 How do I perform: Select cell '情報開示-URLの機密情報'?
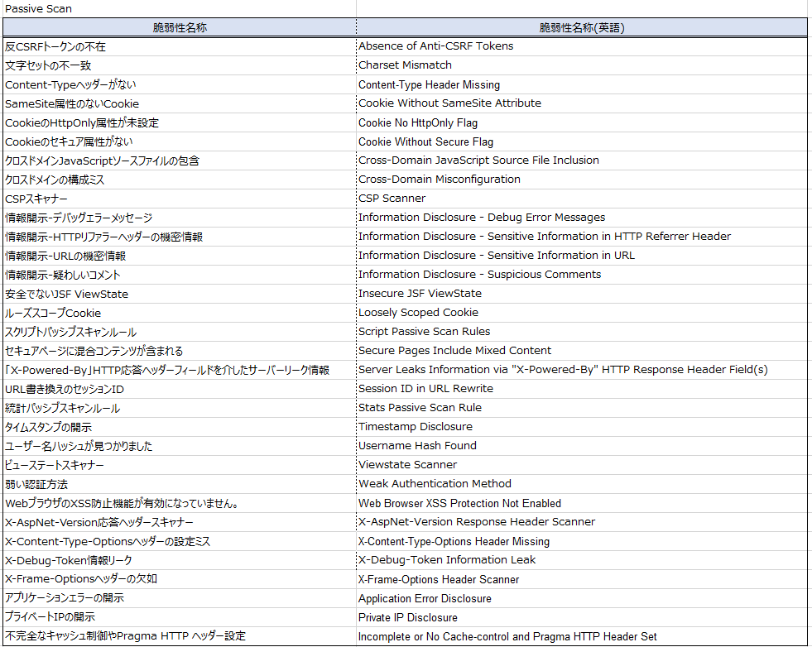(179, 256)
